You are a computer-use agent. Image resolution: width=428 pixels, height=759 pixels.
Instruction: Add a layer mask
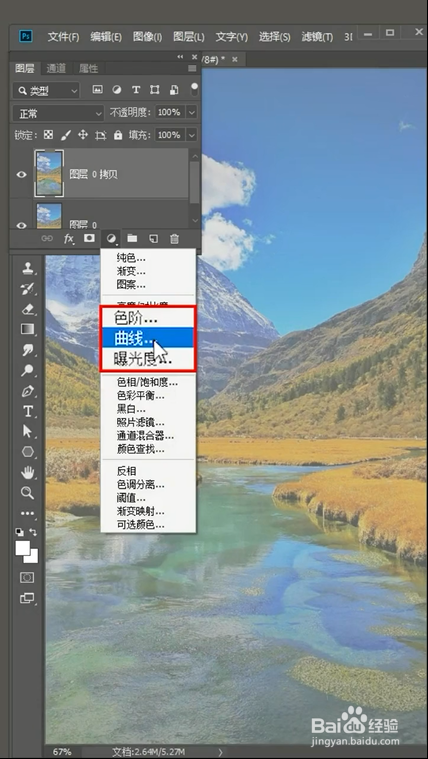coord(89,238)
